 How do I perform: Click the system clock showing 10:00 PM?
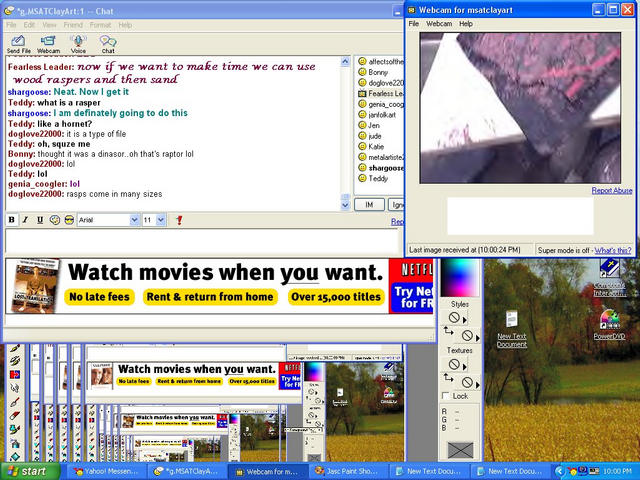pyautogui.click(x=617, y=471)
